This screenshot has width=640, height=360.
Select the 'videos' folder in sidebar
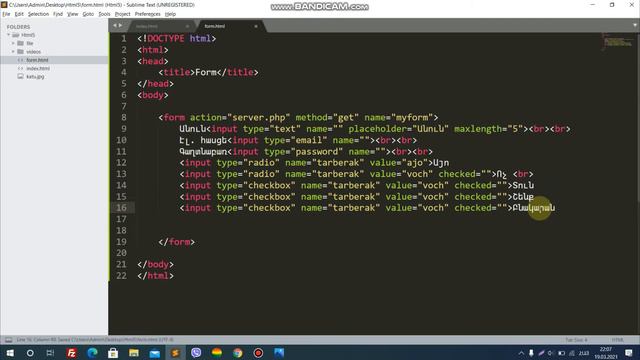[x=33, y=52]
